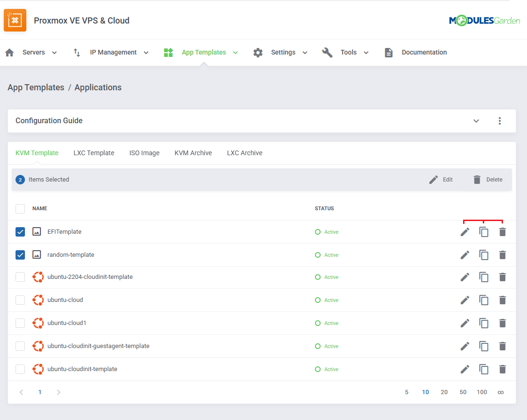Image resolution: width=527 pixels, height=420 pixels.
Task: Switch to the KVM Template tab
Action: point(37,153)
